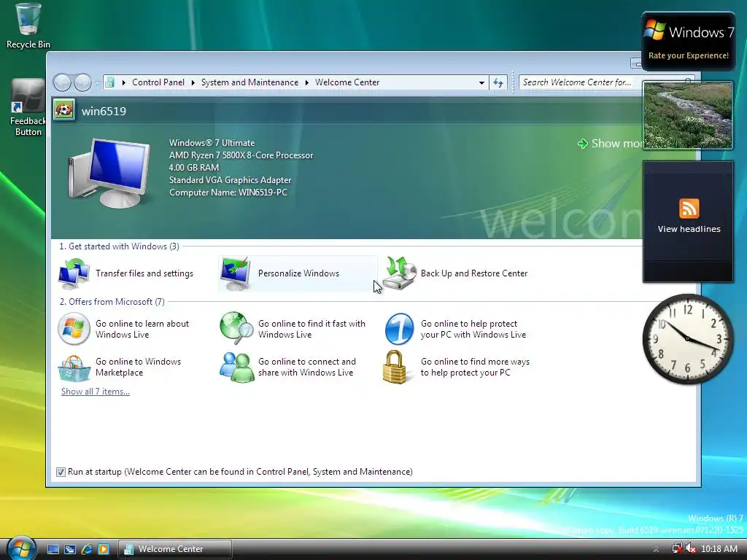This screenshot has width=747, height=560.
Task: Click the connect and share people icon
Action: (x=237, y=367)
